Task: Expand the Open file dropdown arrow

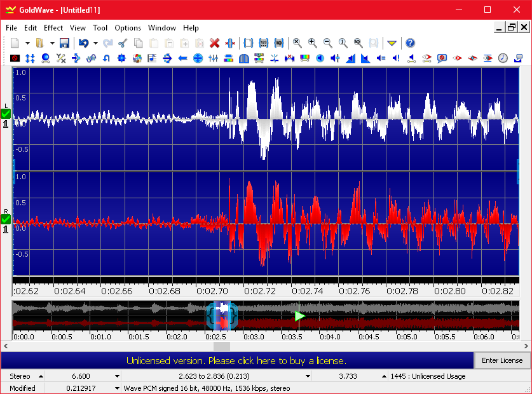Action: pos(52,43)
